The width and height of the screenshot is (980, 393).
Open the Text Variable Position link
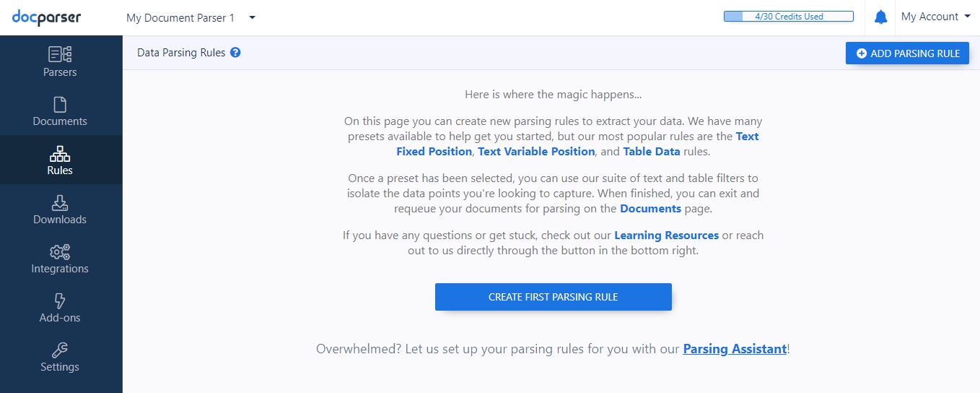(536, 152)
